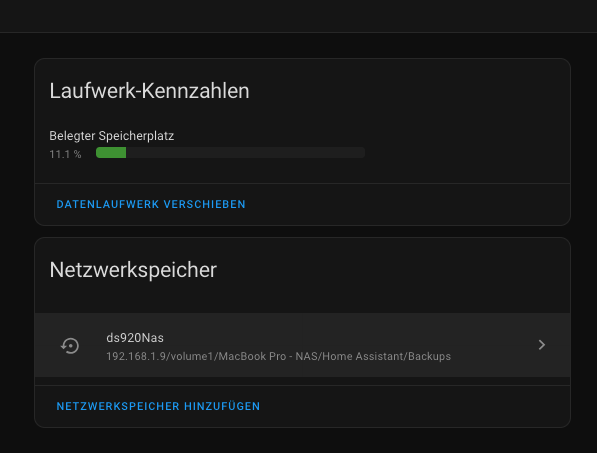Click the backup restore icon beside ds920Nas
The image size is (597, 453).
click(x=70, y=346)
